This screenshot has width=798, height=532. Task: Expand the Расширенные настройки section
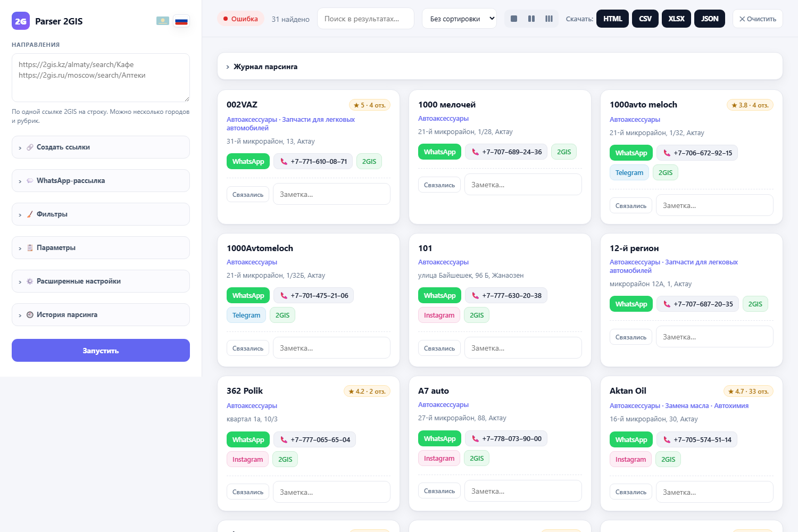(x=101, y=281)
